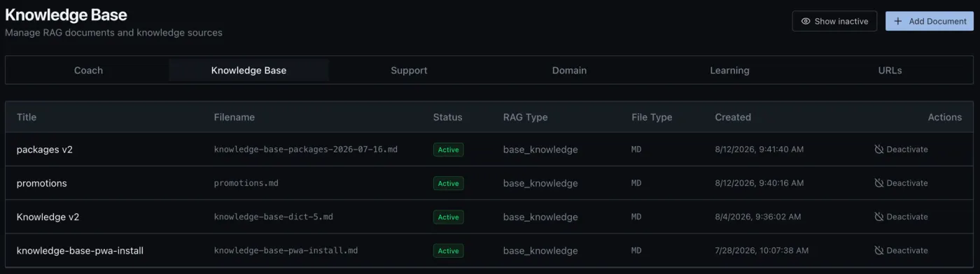Click the Created column header
Viewport: 980px width, 274px height.
click(733, 117)
